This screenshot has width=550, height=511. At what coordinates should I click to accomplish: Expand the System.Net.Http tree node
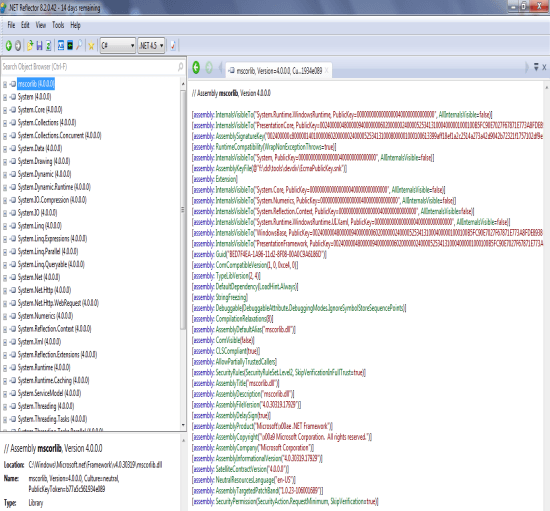[5, 291]
